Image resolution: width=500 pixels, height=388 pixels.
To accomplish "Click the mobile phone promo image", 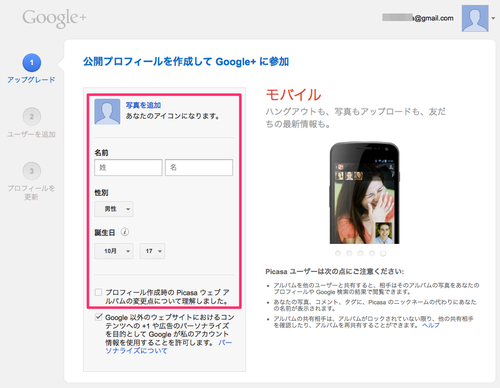I will [364, 193].
